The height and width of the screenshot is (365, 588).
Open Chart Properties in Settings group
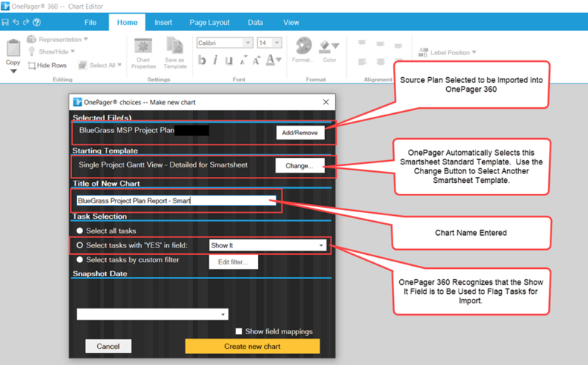click(x=143, y=54)
